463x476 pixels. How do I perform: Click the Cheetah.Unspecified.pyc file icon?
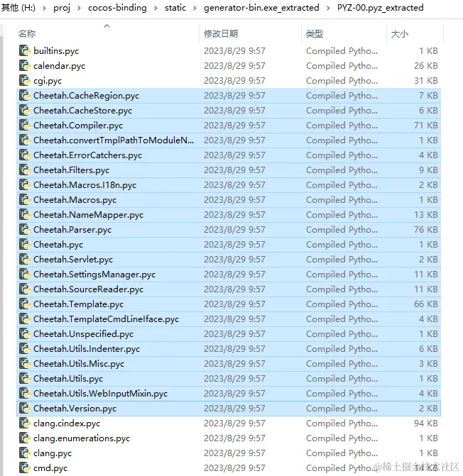pyautogui.click(x=25, y=333)
